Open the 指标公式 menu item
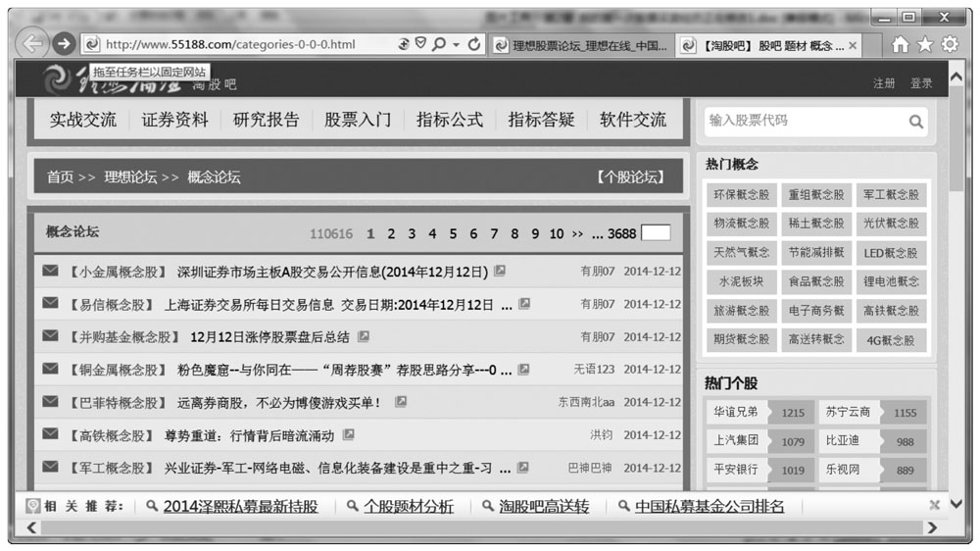Screen dimensions: 980x551 click(450, 120)
